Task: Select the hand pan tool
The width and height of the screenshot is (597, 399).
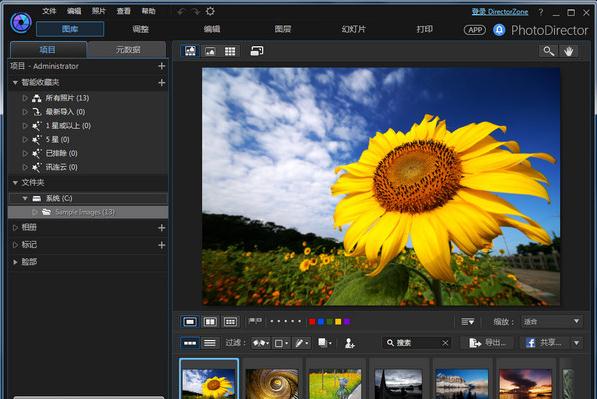Action: point(568,51)
